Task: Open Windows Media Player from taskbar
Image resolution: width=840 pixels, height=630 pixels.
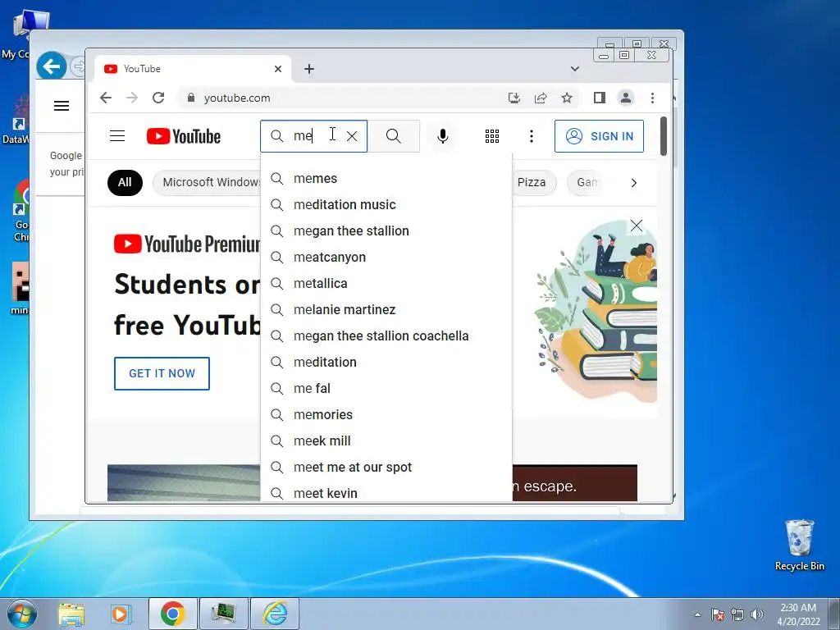Action: click(121, 614)
